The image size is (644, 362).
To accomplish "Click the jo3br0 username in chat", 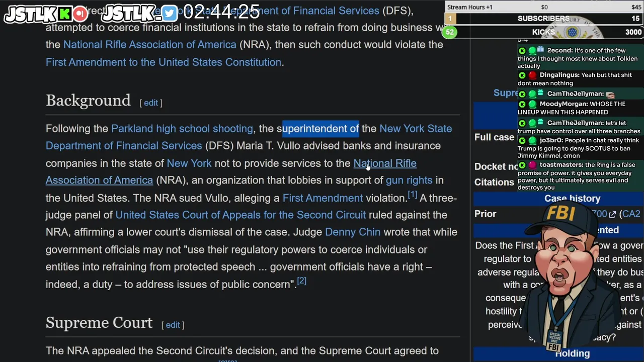I will 552,141.
